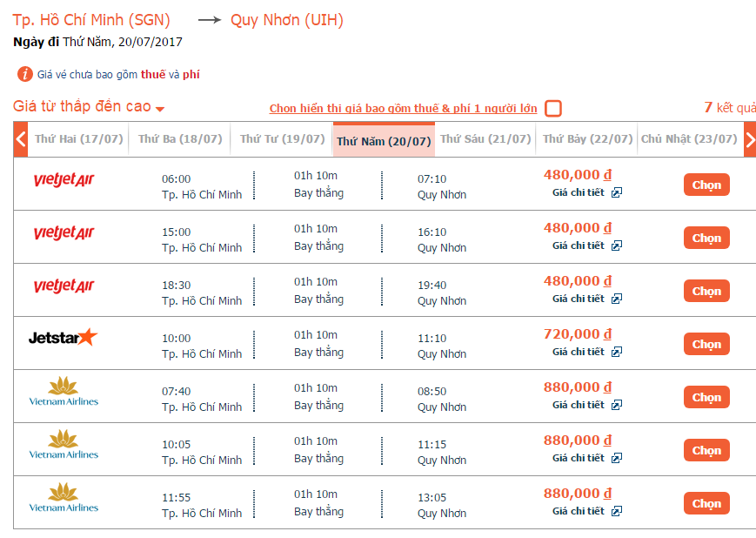Open 'Giá chi tiết' link for 11:55 flight
The image size is (756, 538).
tap(578, 511)
